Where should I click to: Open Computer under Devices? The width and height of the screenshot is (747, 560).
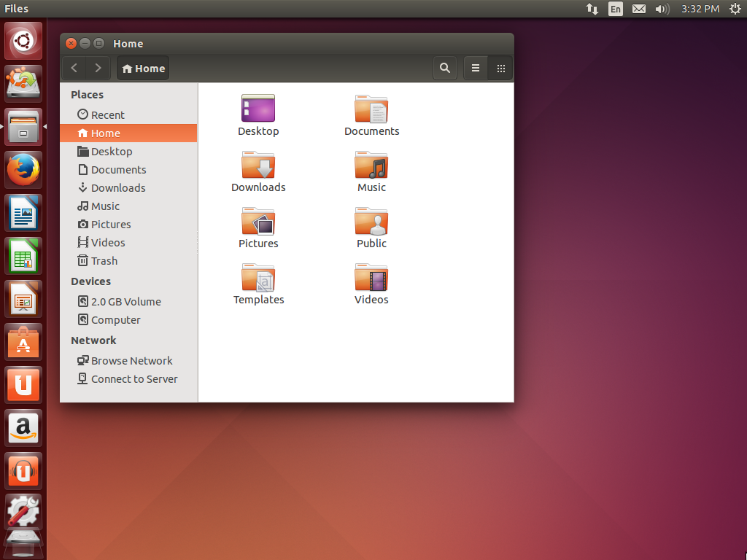pyautogui.click(x=128, y=320)
